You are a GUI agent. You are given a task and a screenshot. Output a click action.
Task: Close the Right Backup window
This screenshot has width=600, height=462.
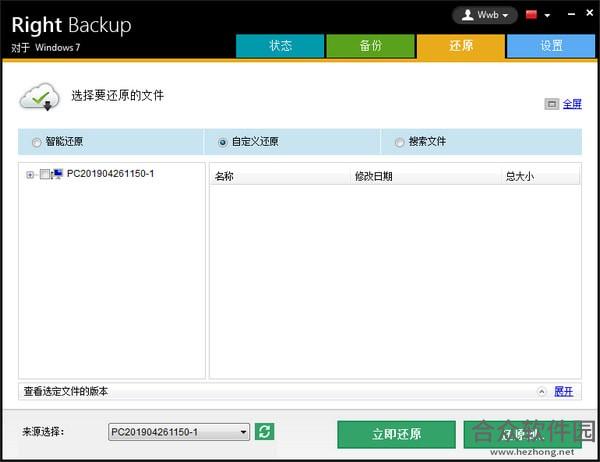coord(590,13)
